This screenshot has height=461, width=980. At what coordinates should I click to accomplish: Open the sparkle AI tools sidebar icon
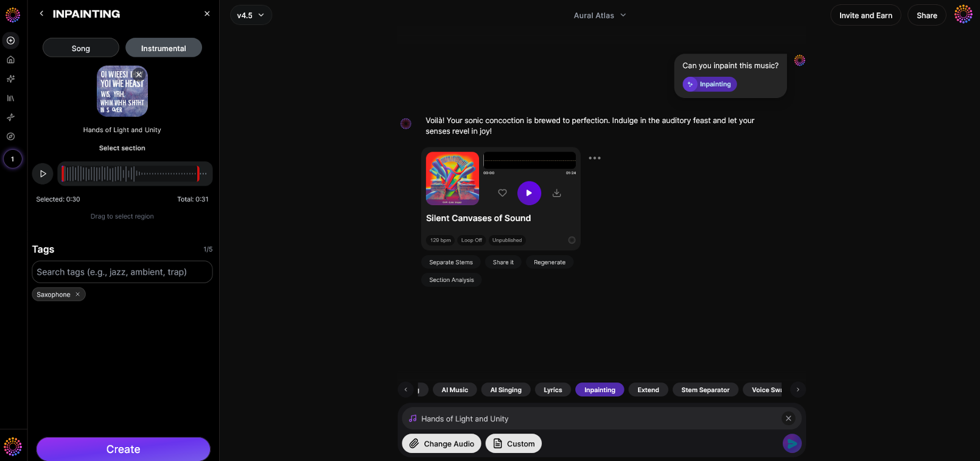11,79
